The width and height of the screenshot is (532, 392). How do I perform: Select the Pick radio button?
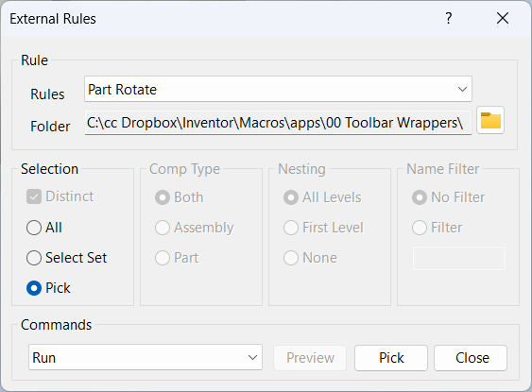pyautogui.click(x=48, y=288)
